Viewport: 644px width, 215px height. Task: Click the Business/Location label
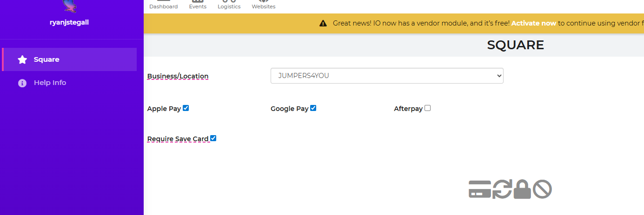click(x=178, y=76)
